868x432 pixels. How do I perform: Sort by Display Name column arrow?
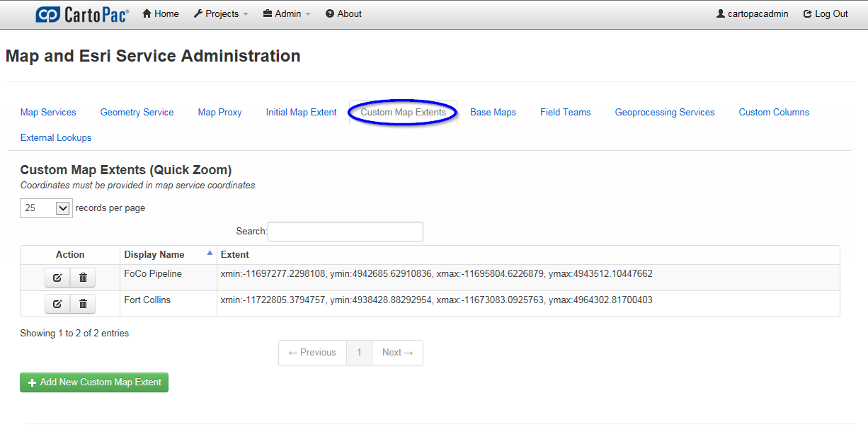pyautogui.click(x=210, y=253)
